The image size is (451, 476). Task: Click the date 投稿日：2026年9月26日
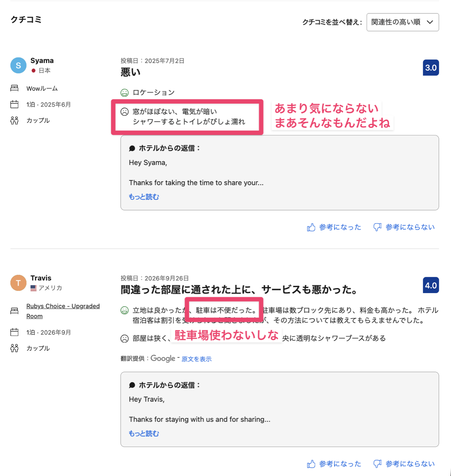pos(155,278)
